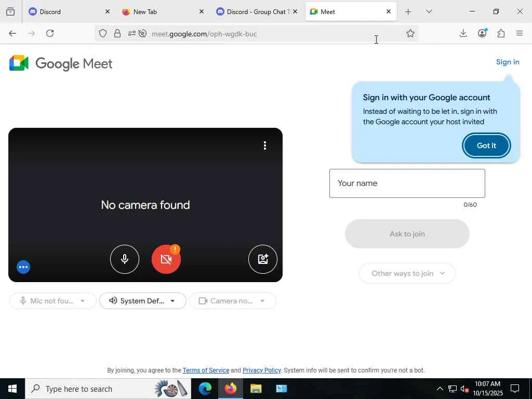Click the muted volume tray icon

(464, 389)
